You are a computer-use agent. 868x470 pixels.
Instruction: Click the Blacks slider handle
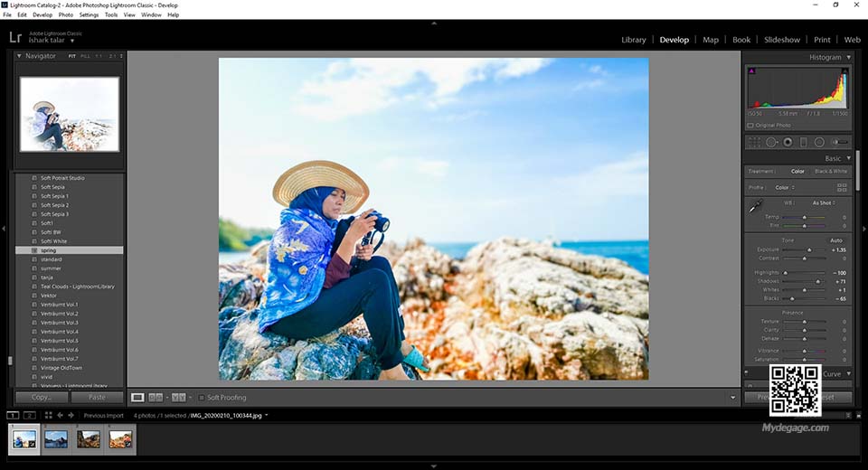point(792,298)
